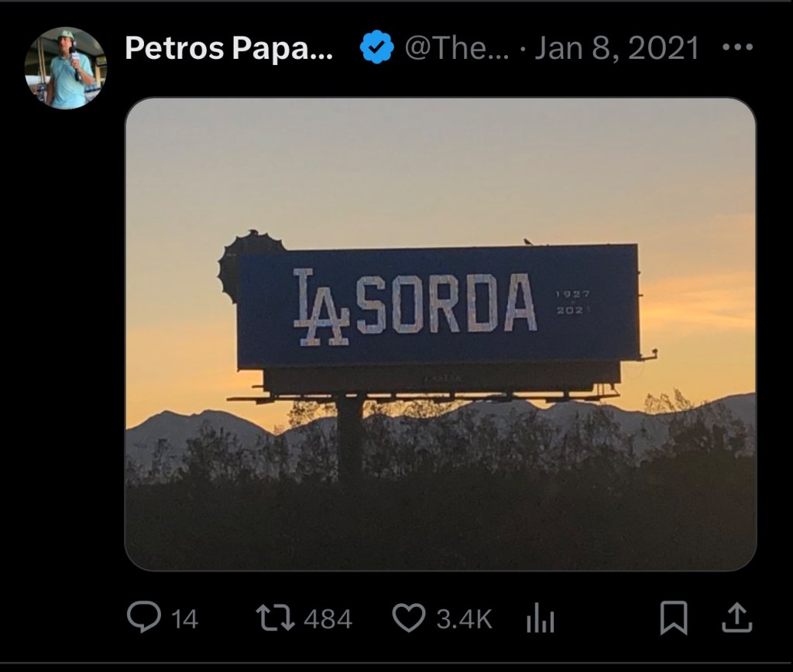Open the Jan 8, 2021 timestamp link

(617, 48)
